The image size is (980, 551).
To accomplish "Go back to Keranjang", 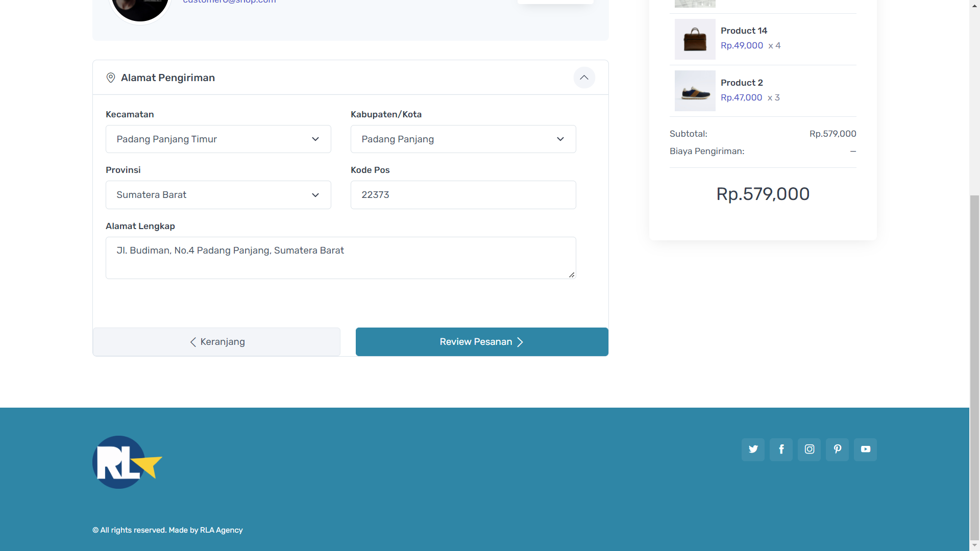I will pos(216,342).
